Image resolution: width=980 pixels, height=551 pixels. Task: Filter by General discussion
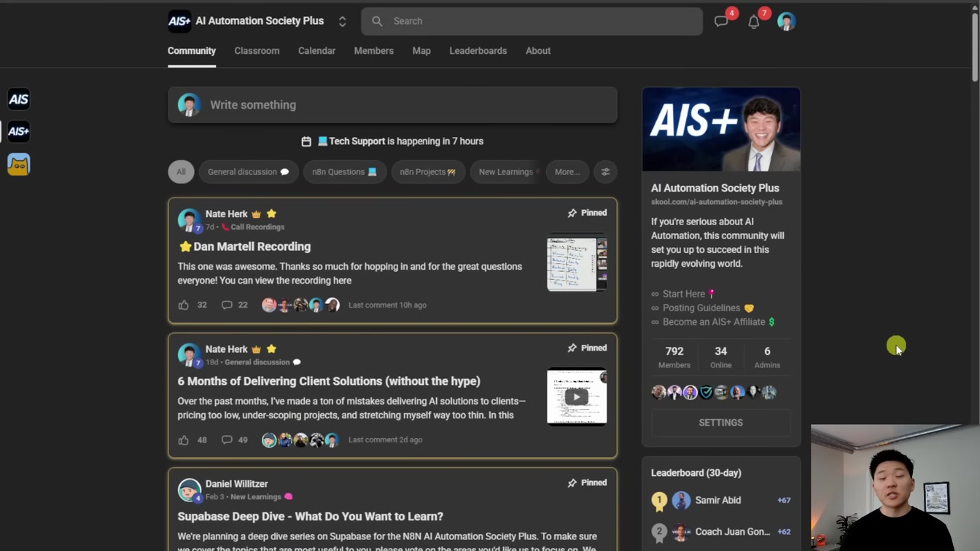pyautogui.click(x=249, y=172)
